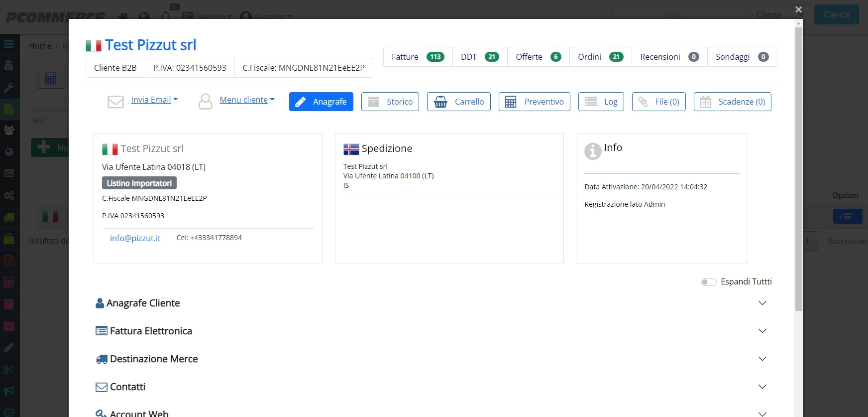The image size is (868, 417).
Task: Switch to the Fatture tab
Action: (x=418, y=57)
